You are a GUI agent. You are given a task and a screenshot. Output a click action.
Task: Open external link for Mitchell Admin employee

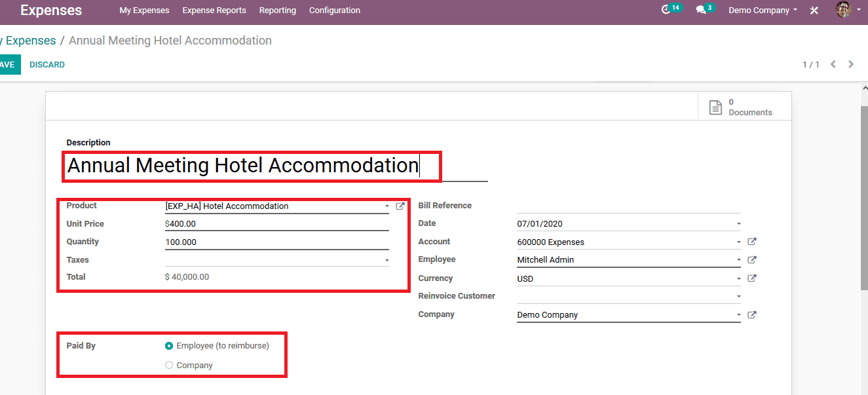[x=752, y=260]
